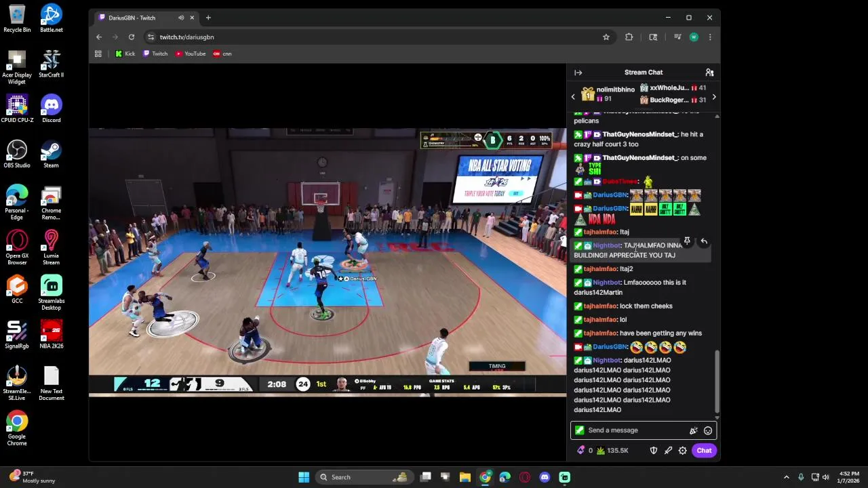Open BuckRoger... gifter entry
The width and height of the screenshot is (868, 488).
[673, 100]
